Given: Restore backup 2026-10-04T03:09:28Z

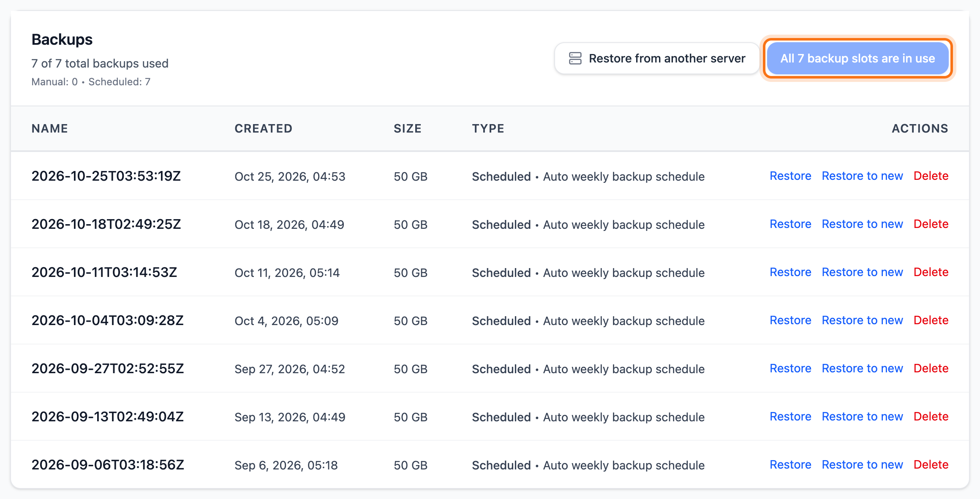Looking at the screenshot, I should [x=790, y=320].
